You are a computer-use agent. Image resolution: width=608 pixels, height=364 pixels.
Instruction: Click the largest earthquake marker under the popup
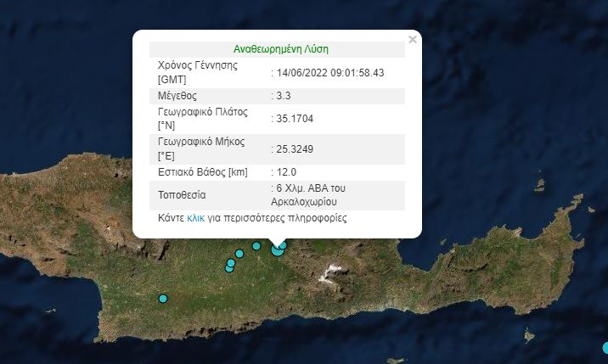pyautogui.click(x=277, y=249)
